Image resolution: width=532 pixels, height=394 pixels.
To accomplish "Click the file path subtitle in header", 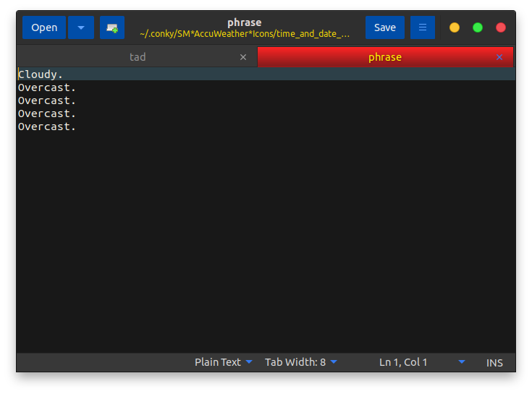I will [245, 34].
